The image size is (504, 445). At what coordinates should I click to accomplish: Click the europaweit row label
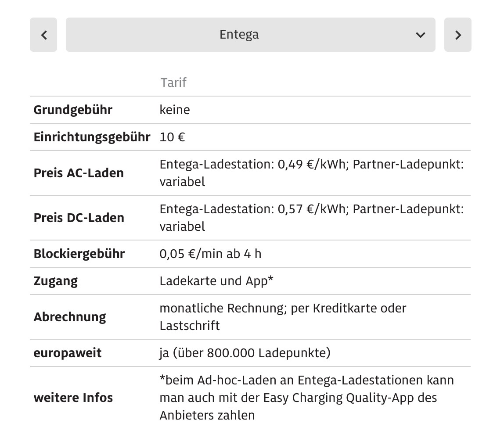click(67, 353)
